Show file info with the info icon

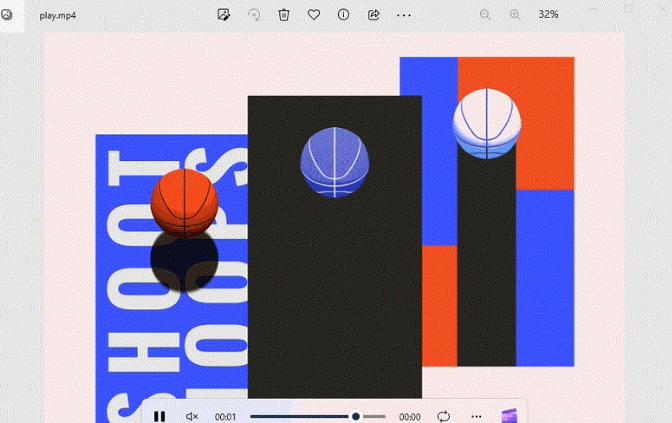[343, 15]
